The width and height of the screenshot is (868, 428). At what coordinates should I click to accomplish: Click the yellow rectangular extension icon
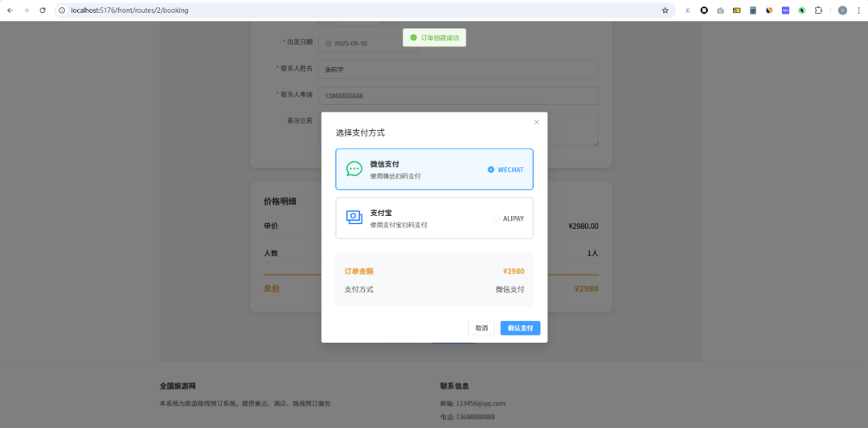737,10
